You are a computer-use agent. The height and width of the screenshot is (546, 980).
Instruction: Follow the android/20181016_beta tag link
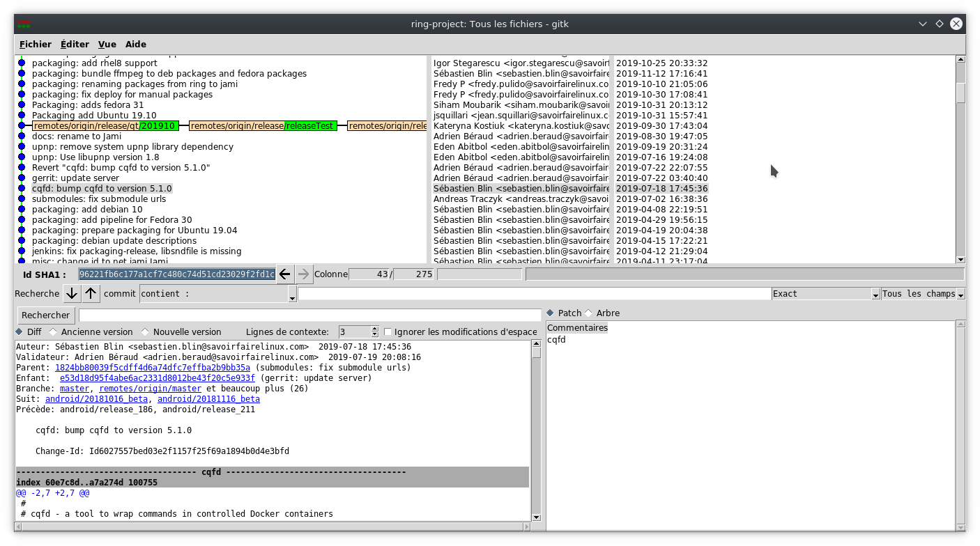point(96,399)
